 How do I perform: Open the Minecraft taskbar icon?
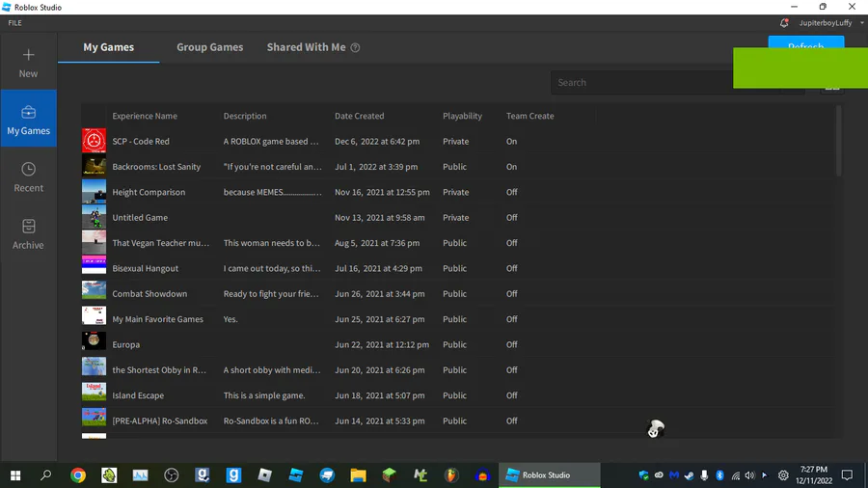coord(390,475)
